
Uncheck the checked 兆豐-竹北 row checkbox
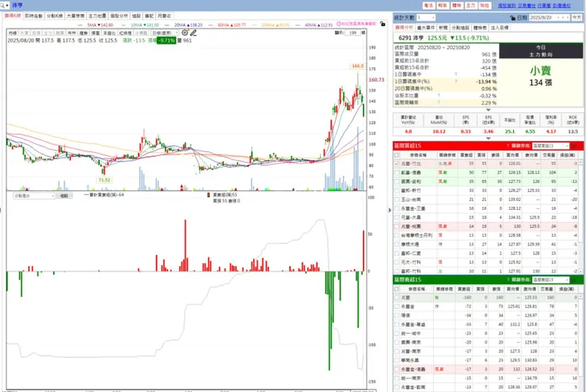tap(397, 164)
